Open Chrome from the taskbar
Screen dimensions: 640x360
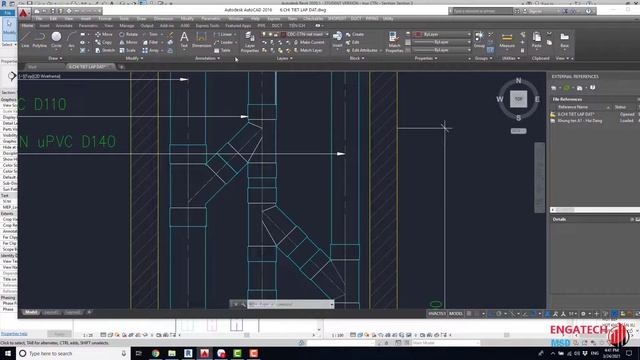coord(156,353)
